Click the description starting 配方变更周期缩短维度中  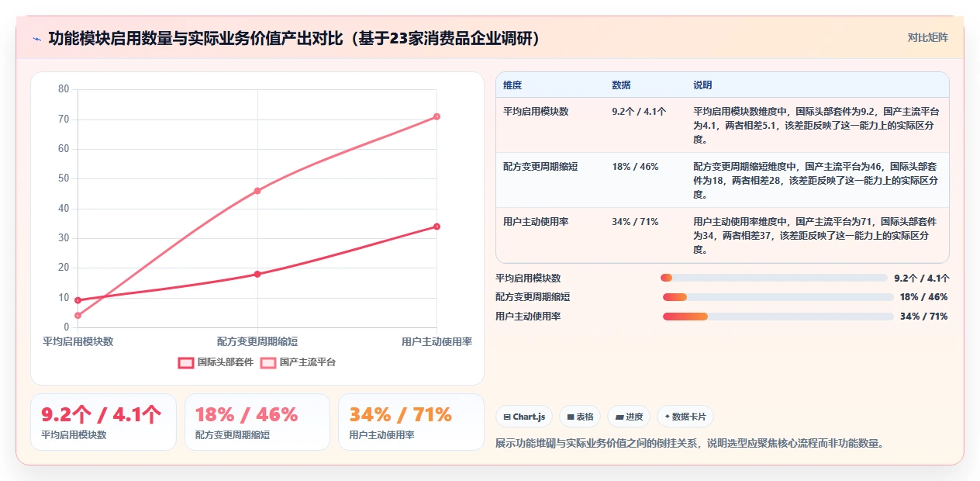coord(816,181)
